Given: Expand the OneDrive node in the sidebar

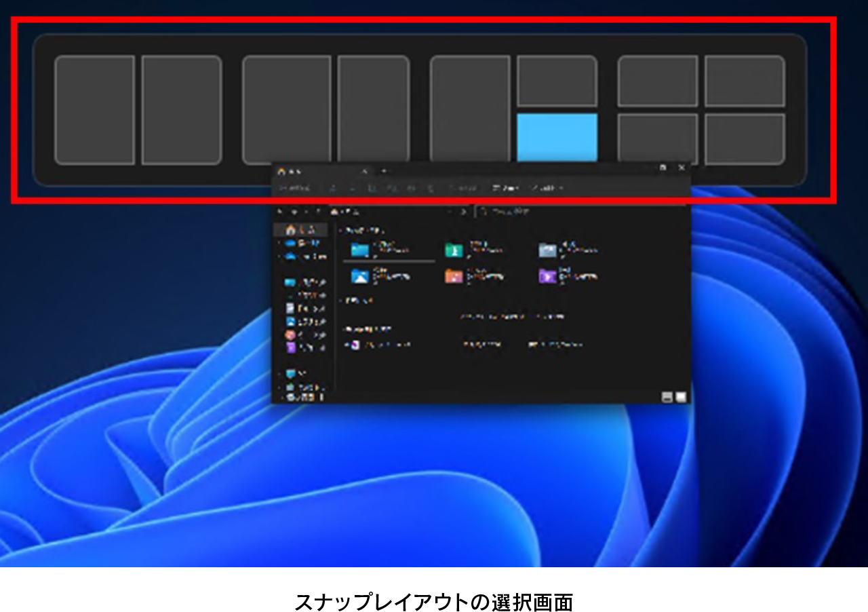Looking at the screenshot, I should click(x=279, y=243).
